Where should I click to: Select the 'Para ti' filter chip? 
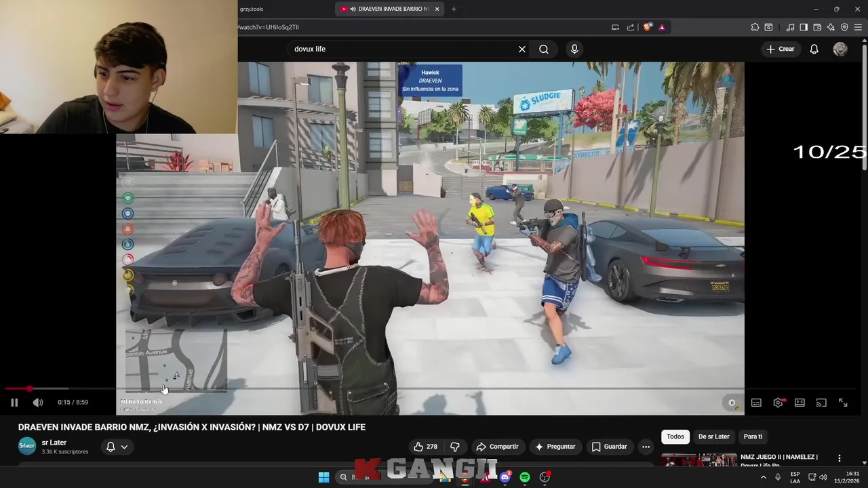pos(753,436)
